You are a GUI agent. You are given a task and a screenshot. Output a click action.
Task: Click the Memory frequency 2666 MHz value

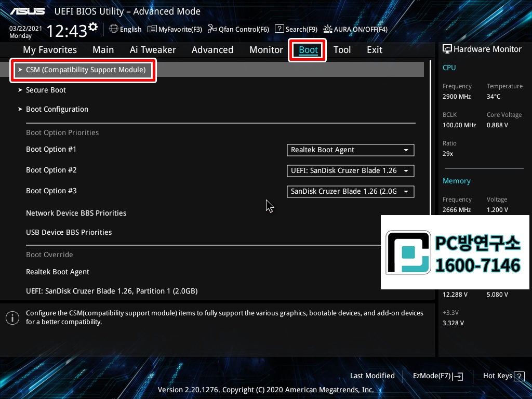(x=456, y=210)
